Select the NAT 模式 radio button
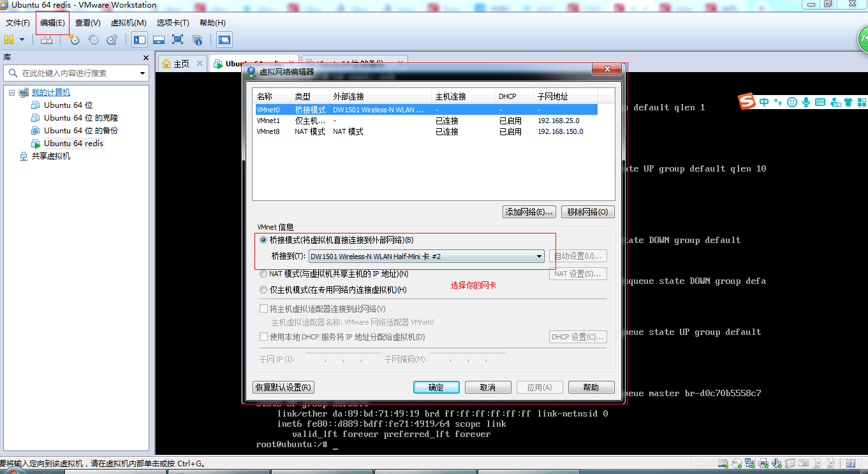This screenshot has width=868, height=474. [x=263, y=274]
